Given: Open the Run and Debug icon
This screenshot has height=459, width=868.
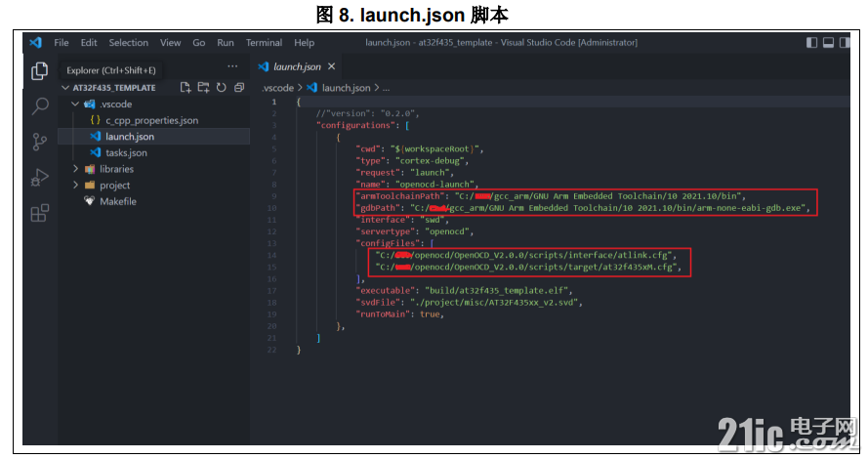Looking at the screenshot, I should point(39,178).
